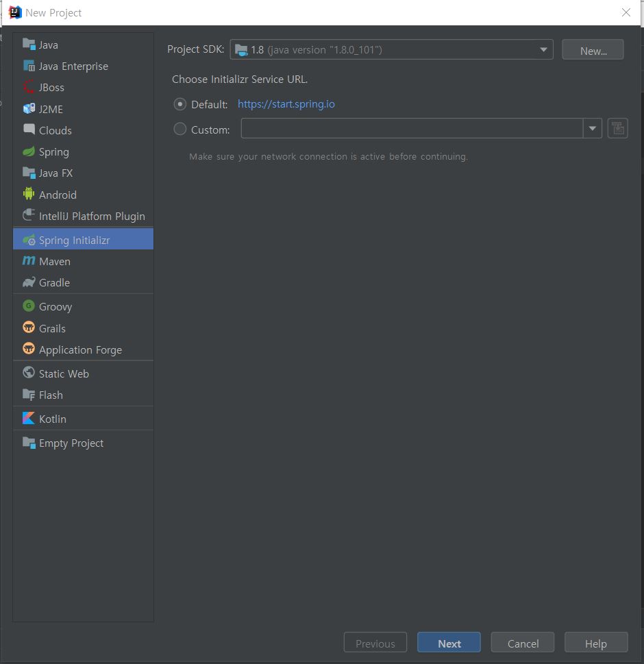Select Clouds from the list

(84, 130)
